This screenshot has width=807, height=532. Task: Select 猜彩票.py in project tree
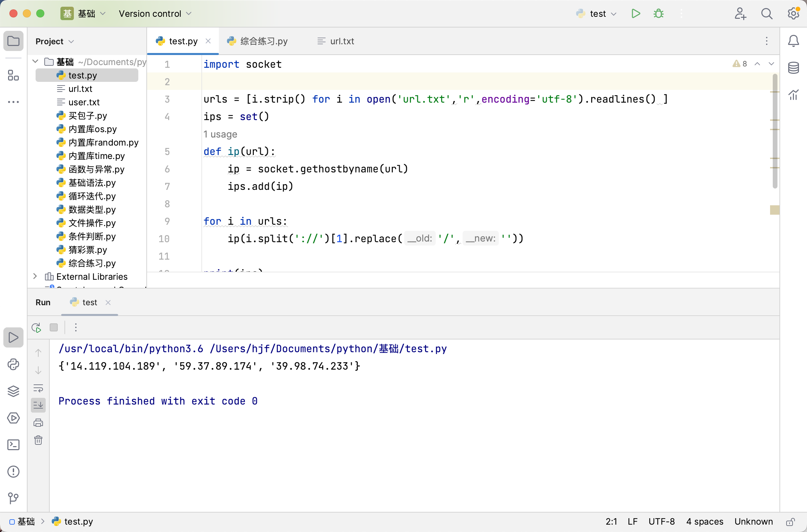(88, 250)
